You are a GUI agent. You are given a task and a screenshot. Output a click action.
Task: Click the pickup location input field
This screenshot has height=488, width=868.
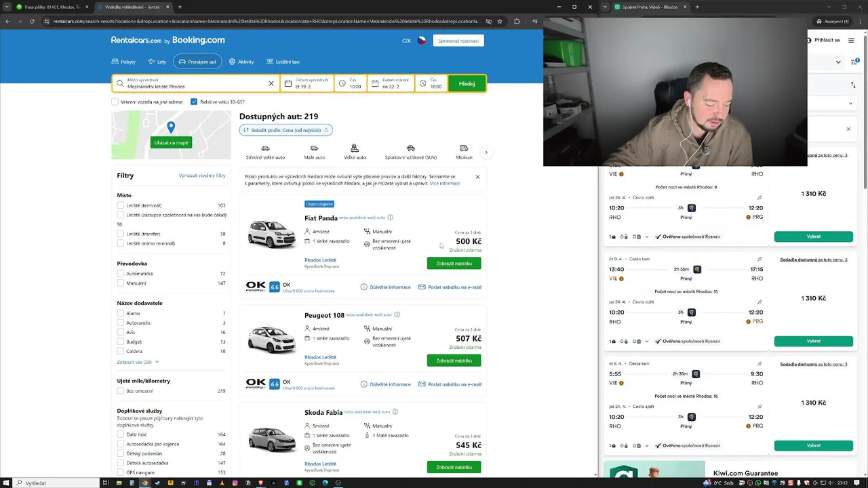tap(197, 83)
